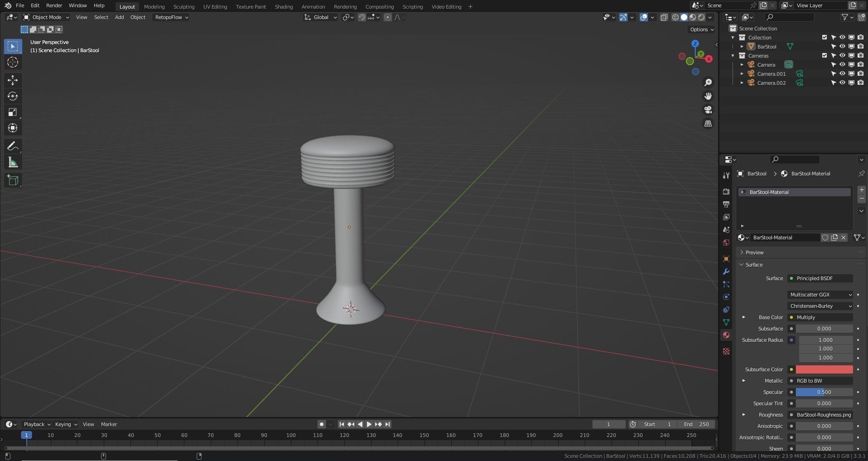Choose the Move tool
This screenshot has width=868, height=461.
[x=13, y=80]
